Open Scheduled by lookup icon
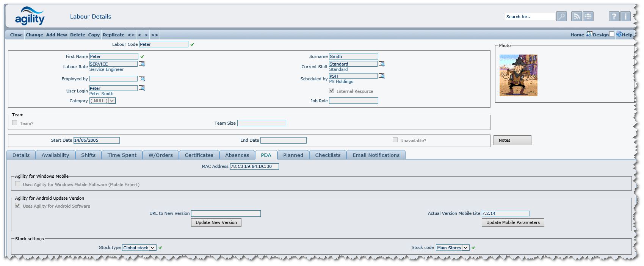This screenshot has height=266, width=644. point(382,76)
